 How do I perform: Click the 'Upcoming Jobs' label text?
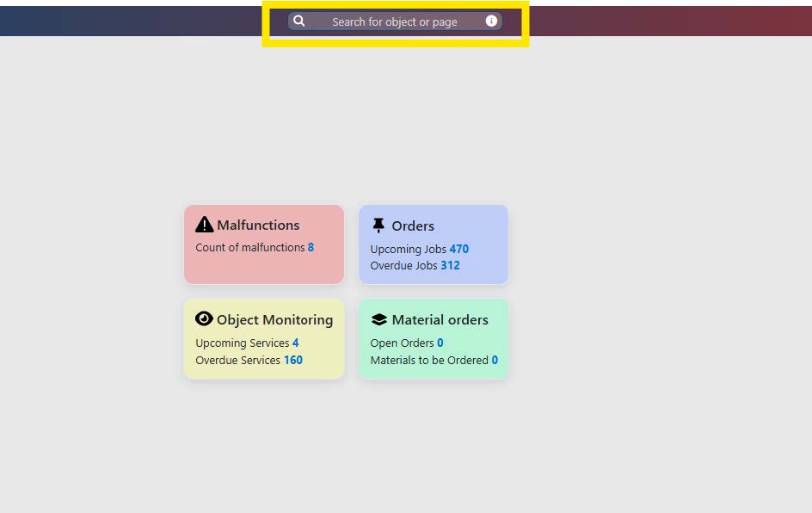(x=408, y=250)
